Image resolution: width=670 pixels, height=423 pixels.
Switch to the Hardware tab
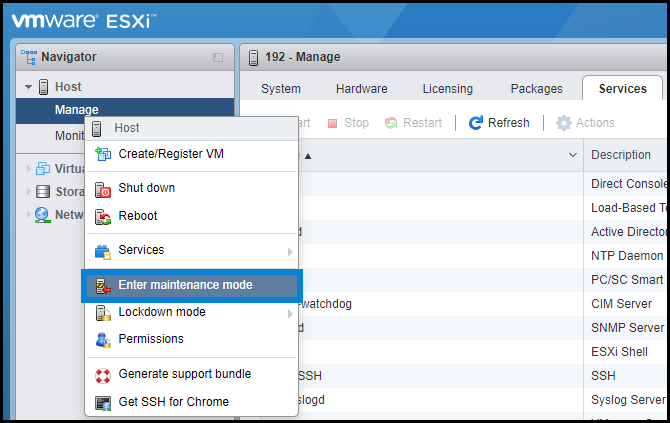click(361, 88)
